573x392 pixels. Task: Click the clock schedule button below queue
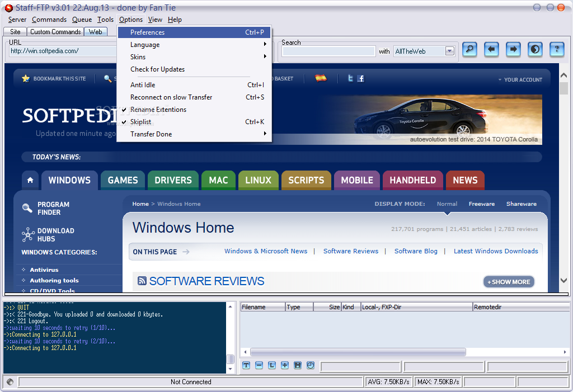pyautogui.click(x=311, y=365)
